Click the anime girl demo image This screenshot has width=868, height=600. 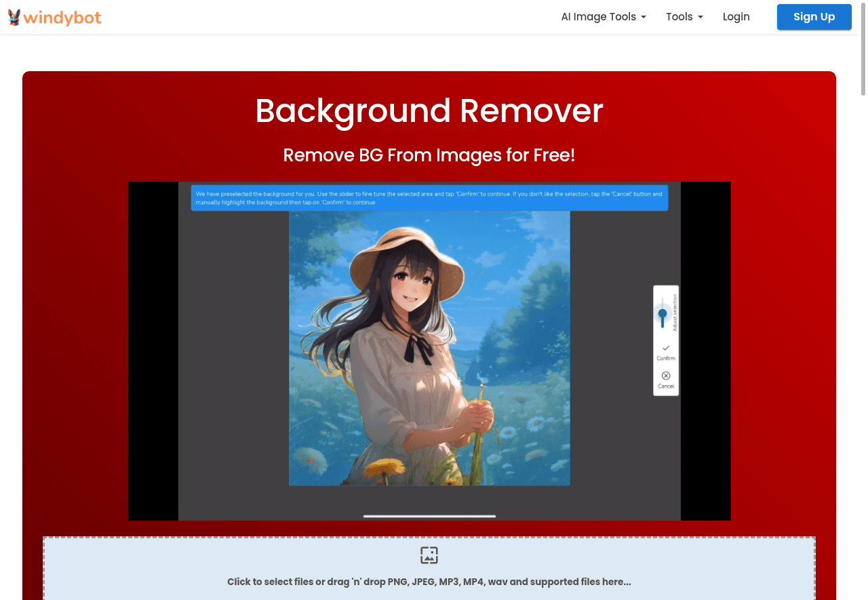(x=429, y=348)
